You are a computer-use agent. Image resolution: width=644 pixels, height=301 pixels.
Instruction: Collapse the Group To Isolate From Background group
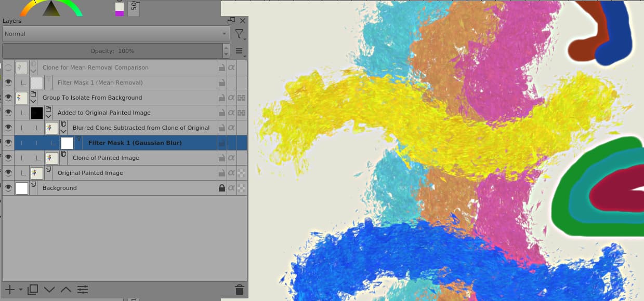(33, 101)
